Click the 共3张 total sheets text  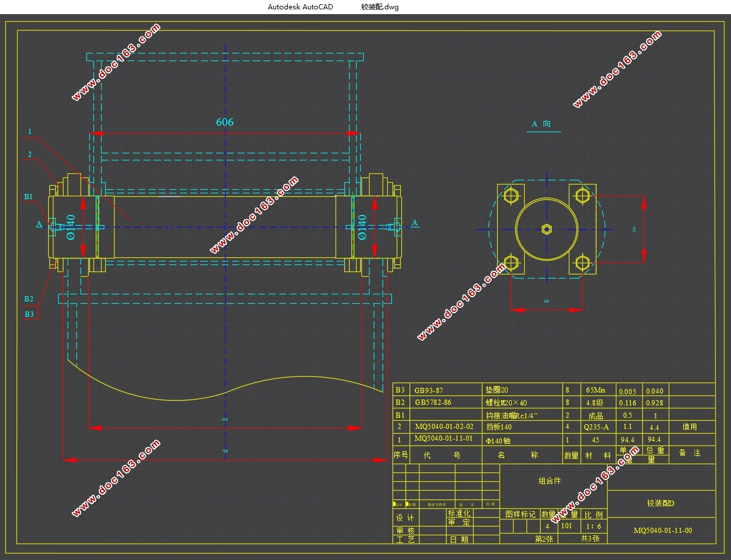(590, 538)
